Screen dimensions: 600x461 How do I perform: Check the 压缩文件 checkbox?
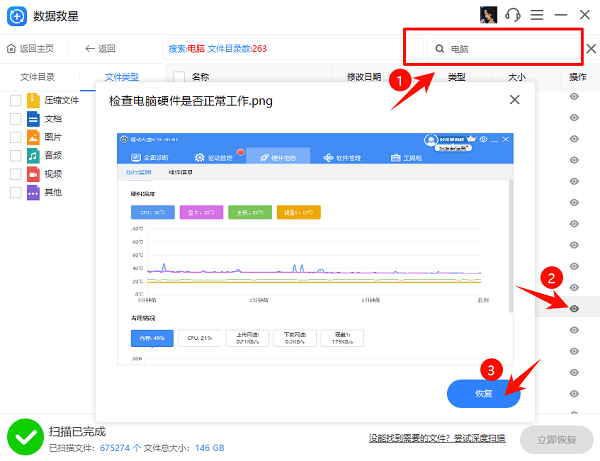pyautogui.click(x=15, y=100)
